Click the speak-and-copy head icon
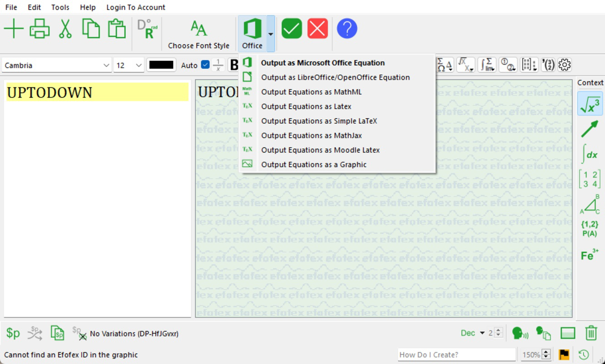 pos(543,333)
